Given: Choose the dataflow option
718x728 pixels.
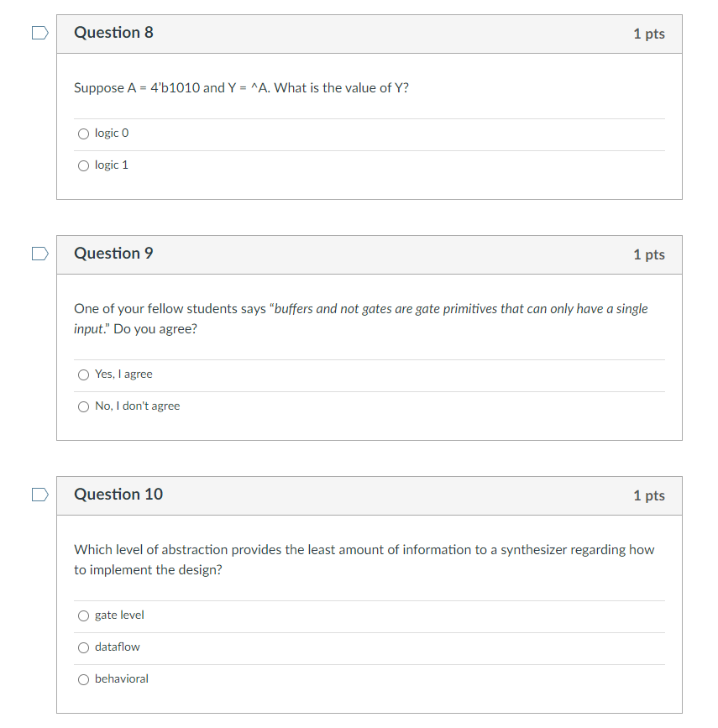Looking at the screenshot, I should pos(83,647).
